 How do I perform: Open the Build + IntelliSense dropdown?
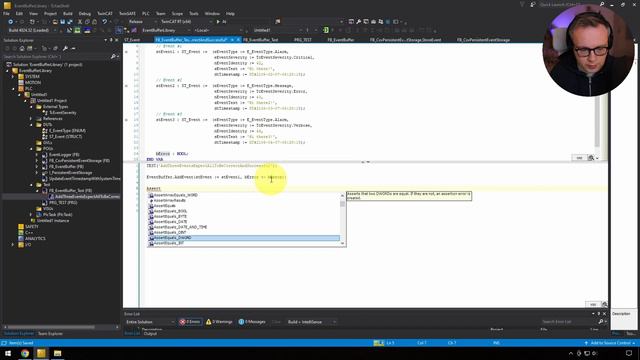tap(312, 322)
